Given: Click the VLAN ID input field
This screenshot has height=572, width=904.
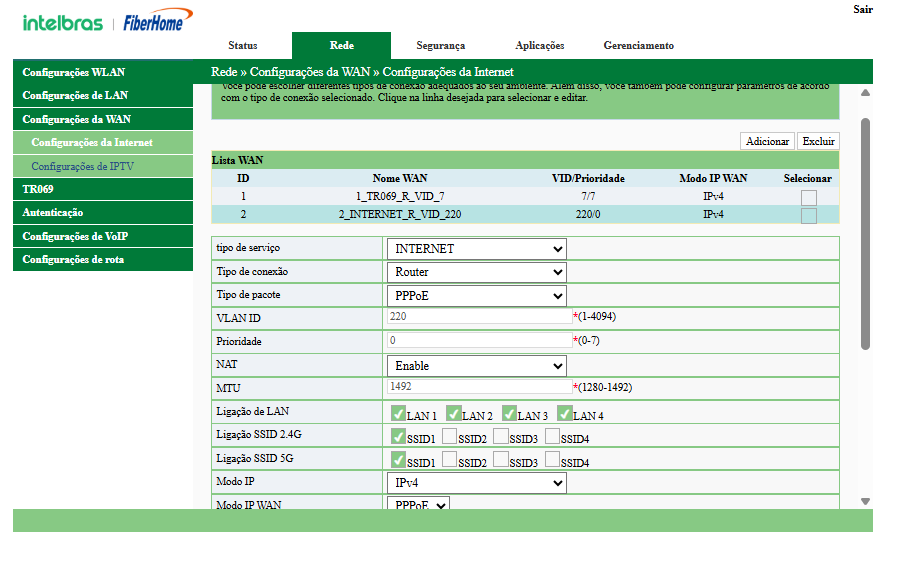Looking at the screenshot, I should 480,316.
